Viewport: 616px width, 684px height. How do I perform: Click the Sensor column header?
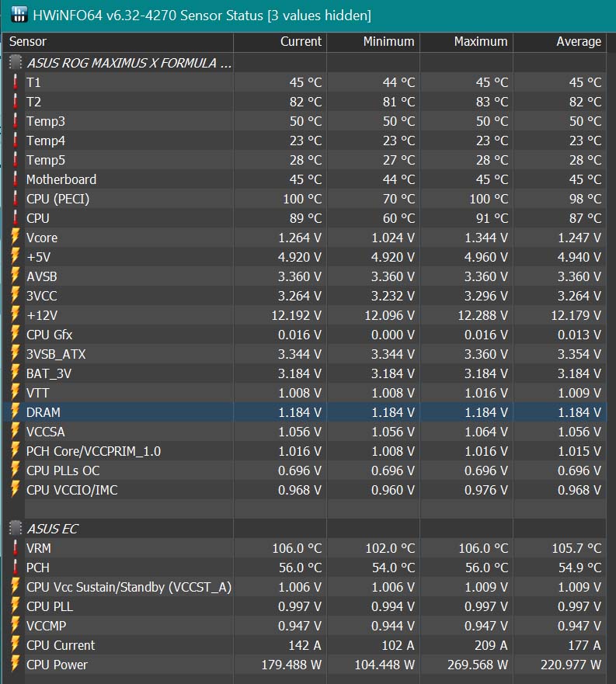118,42
